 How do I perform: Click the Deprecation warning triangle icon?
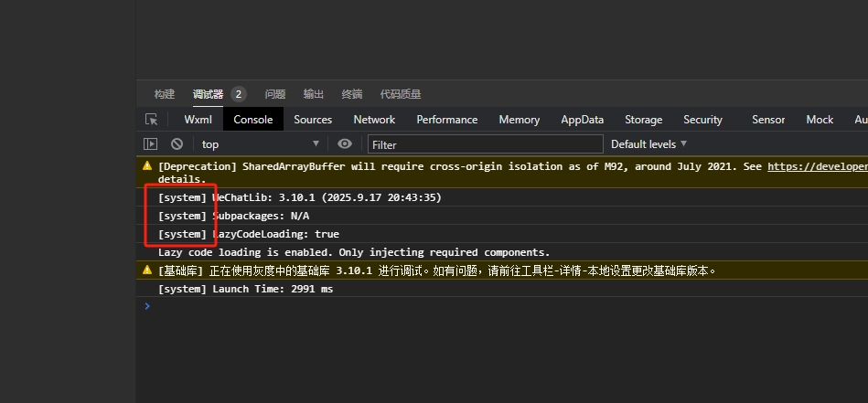point(147,166)
